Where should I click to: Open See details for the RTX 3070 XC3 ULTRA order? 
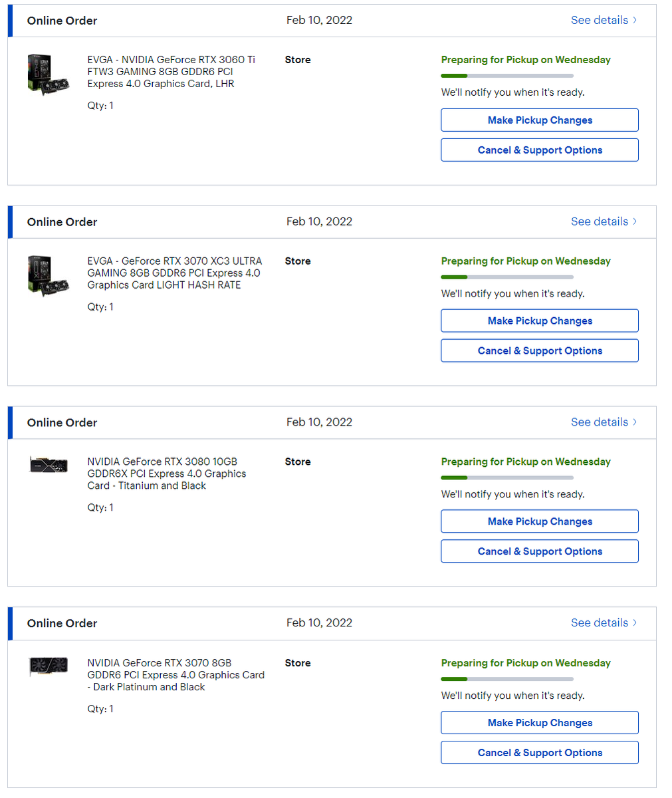click(x=604, y=221)
